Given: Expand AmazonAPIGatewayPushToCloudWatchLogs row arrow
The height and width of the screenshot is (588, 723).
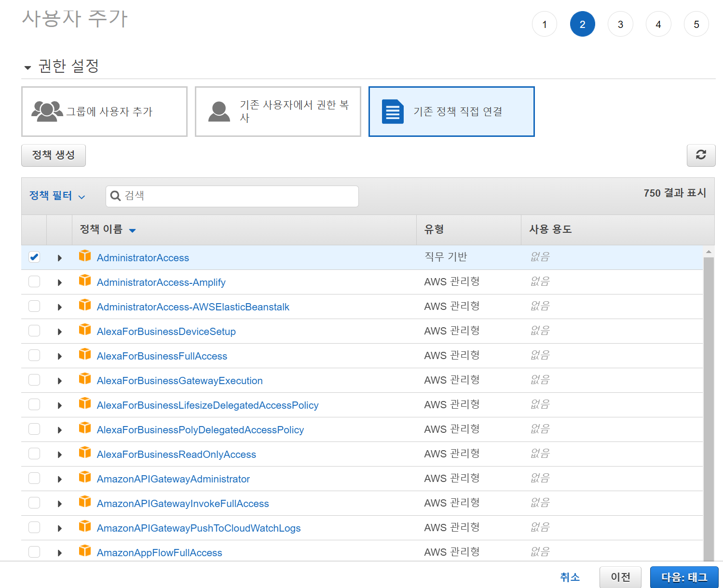Looking at the screenshot, I should (x=60, y=528).
